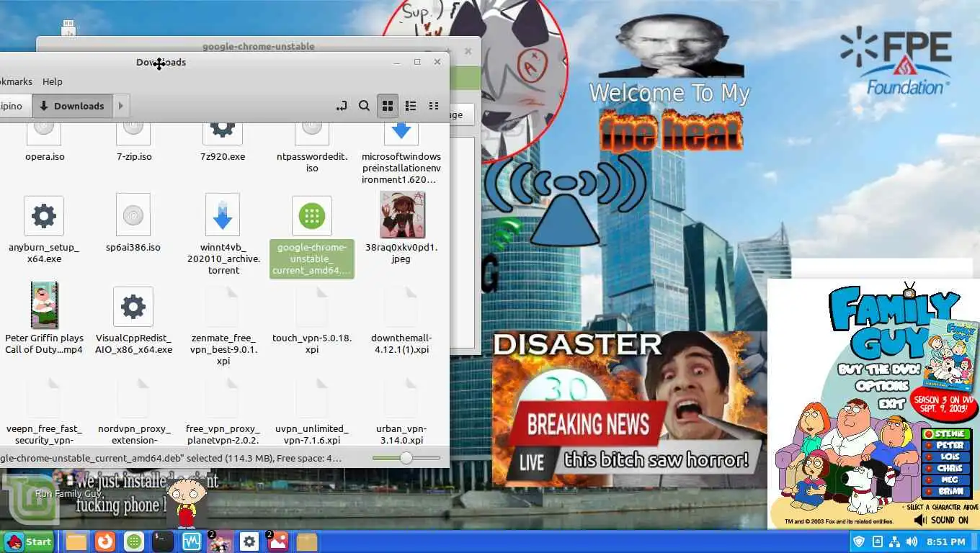Click rightmost folder icon in taskbar

tap(307, 541)
